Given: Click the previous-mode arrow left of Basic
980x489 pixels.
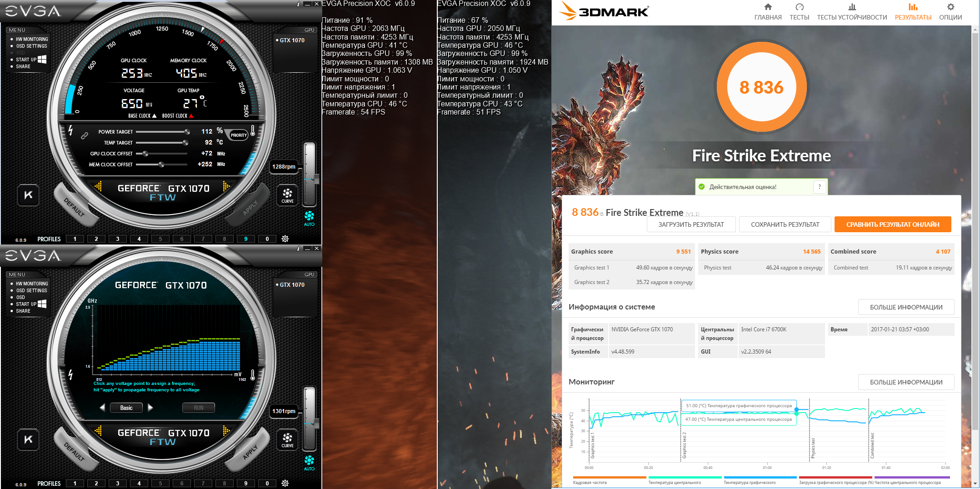Looking at the screenshot, I should pos(102,408).
